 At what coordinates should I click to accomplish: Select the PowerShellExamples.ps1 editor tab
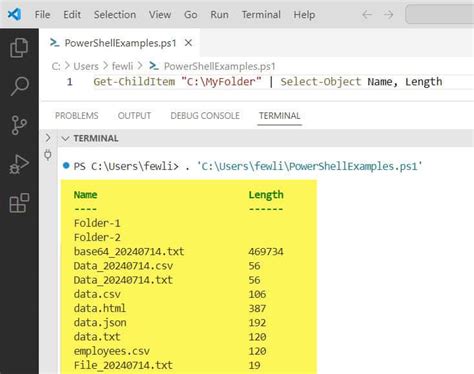coord(120,43)
